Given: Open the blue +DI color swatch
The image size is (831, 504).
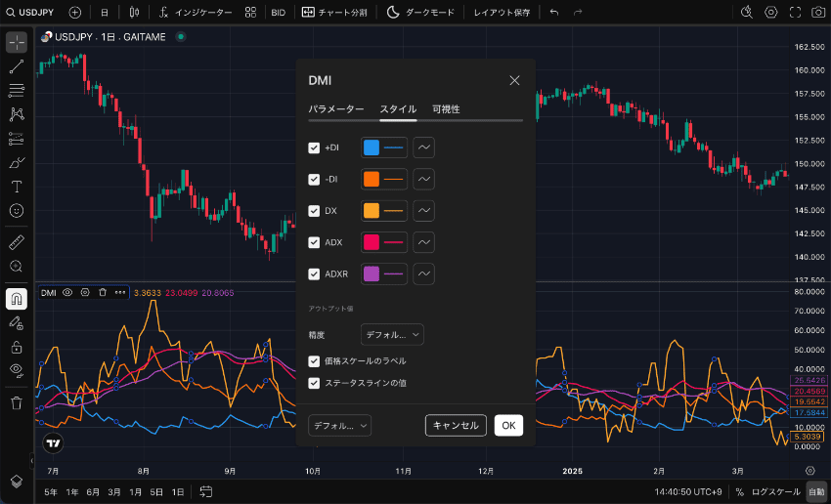Looking at the screenshot, I should 372,147.
